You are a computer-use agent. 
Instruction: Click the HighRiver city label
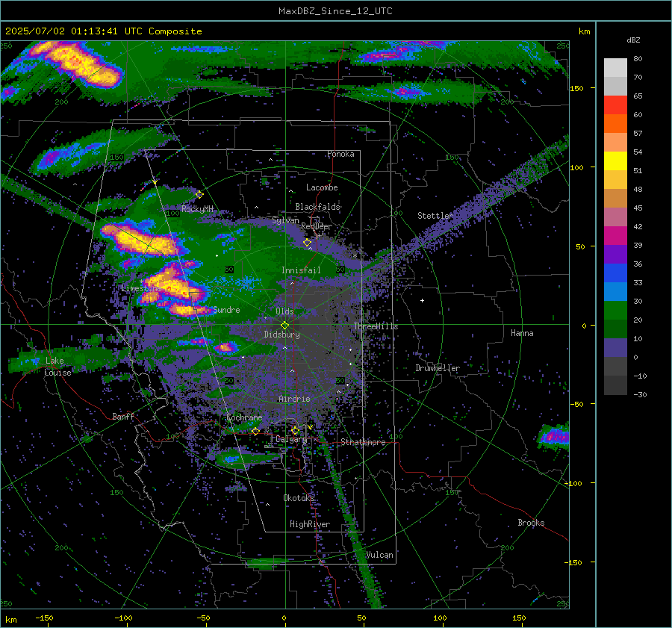click(x=310, y=524)
